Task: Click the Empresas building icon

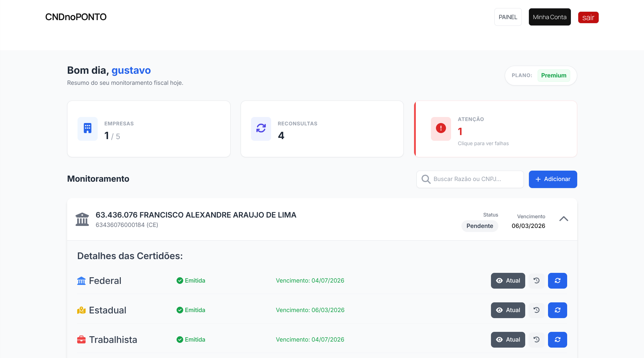Action: point(88,128)
